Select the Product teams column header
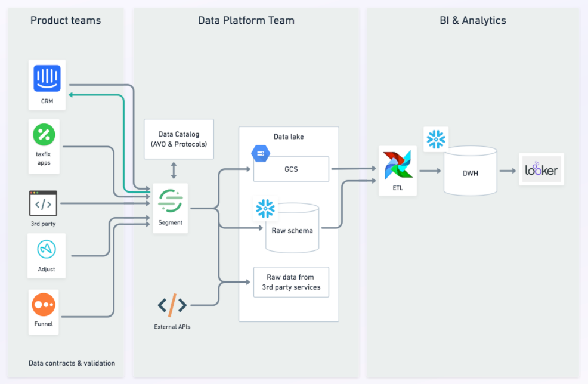This screenshot has width=588, height=384. pos(66,20)
